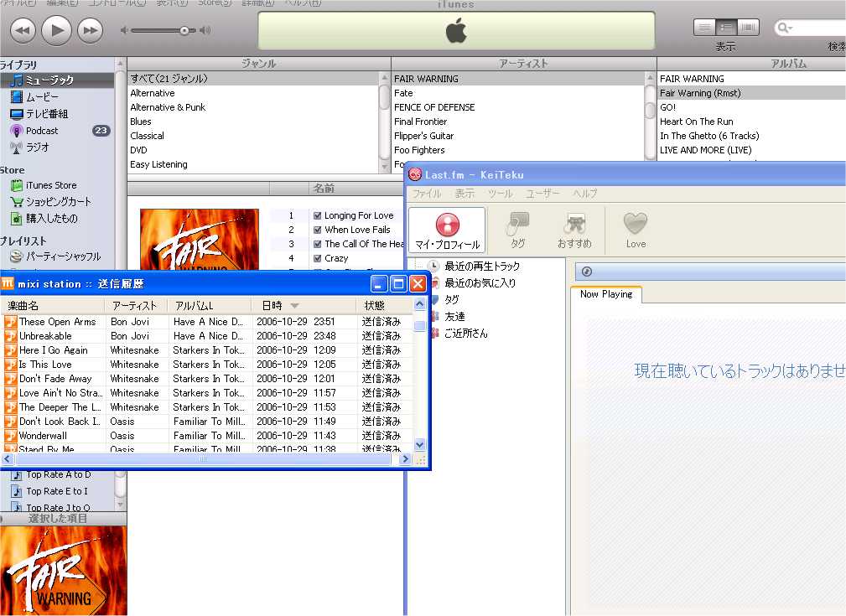Sort mixi station history by 日時 column
This screenshot has height=616, width=846.
click(x=304, y=306)
